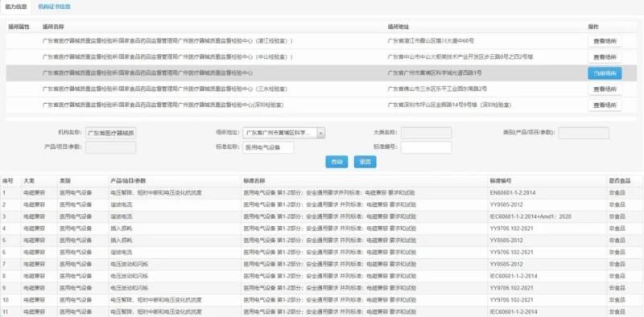Click 查看场所 for the 中山检验室 row
The width and height of the screenshot is (644, 317).
pos(605,56)
